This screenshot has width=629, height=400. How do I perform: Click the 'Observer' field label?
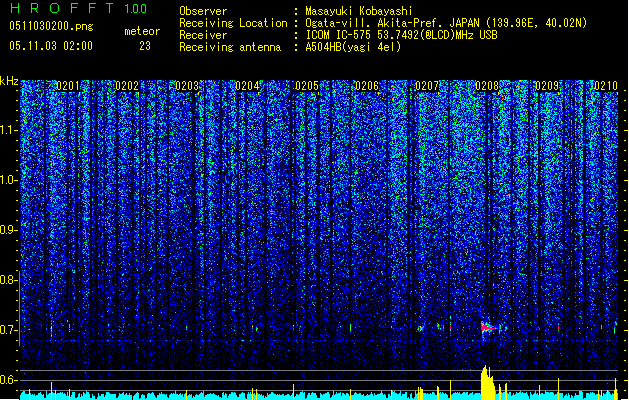click(x=203, y=11)
